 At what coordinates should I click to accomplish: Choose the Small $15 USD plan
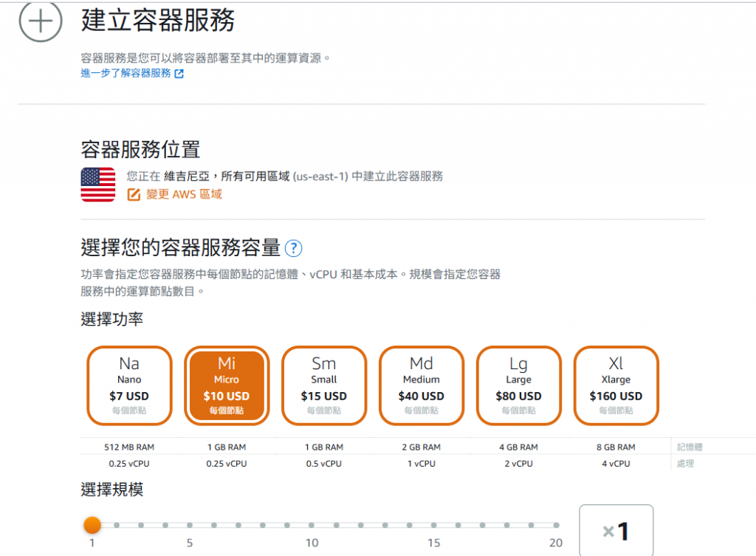pyautogui.click(x=324, y=385)
